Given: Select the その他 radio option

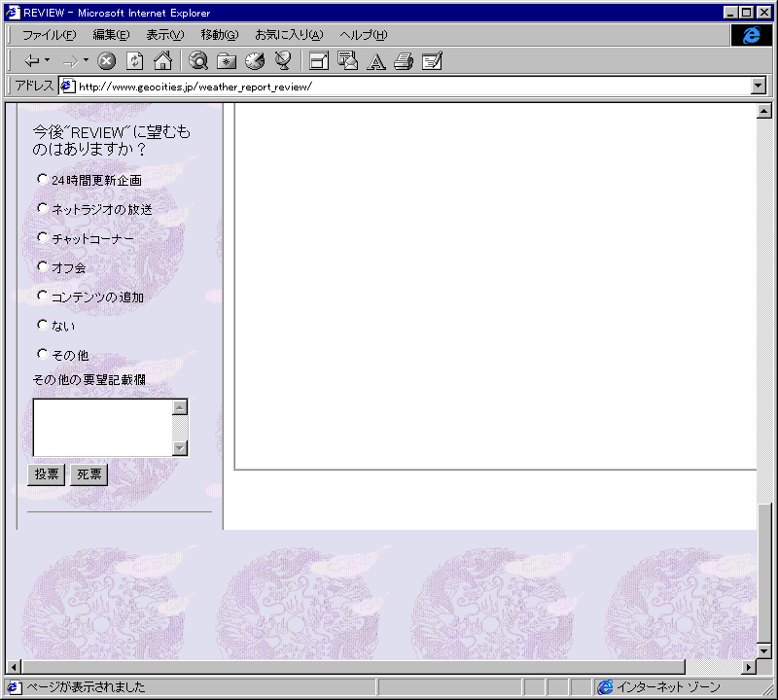Looking at the screenshot, I should (x=43, y=354).
